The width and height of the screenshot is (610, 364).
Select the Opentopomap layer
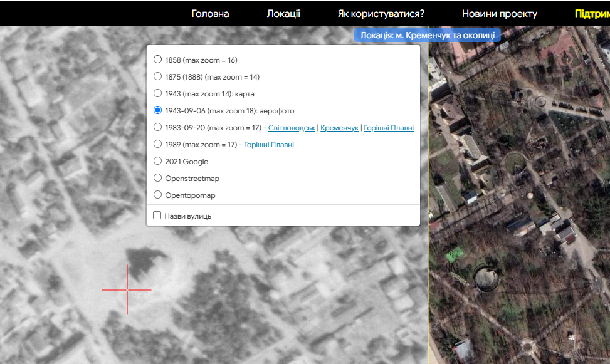point(158,195)
